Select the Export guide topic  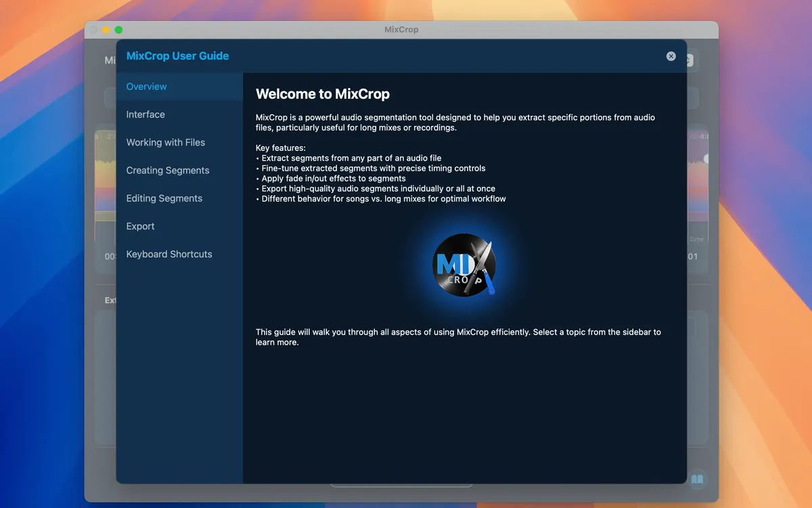pos(140,226)
